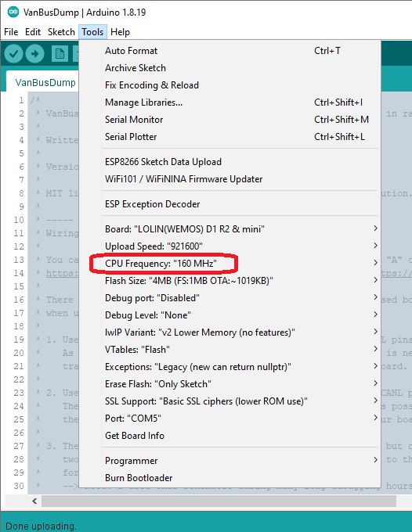Expand the Debug Level submenu
The width and height of the screenshot is (412, 532).
click(x=229, y=315)
